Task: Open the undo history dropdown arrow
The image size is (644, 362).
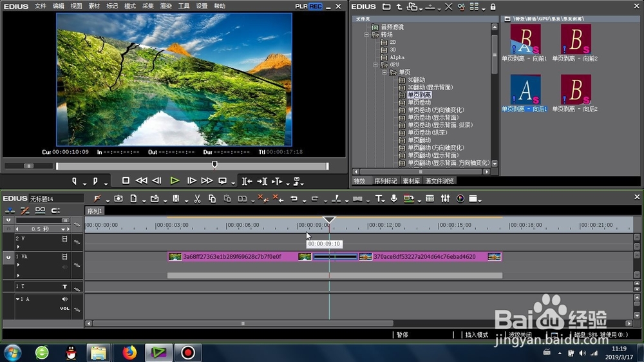Action: (x=304, y=201)
